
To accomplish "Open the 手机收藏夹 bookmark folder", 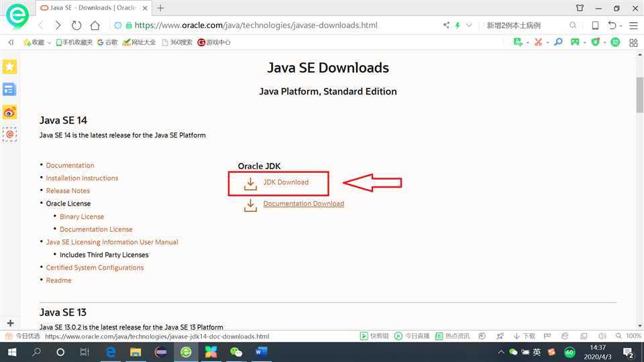I will pos(74,42).
